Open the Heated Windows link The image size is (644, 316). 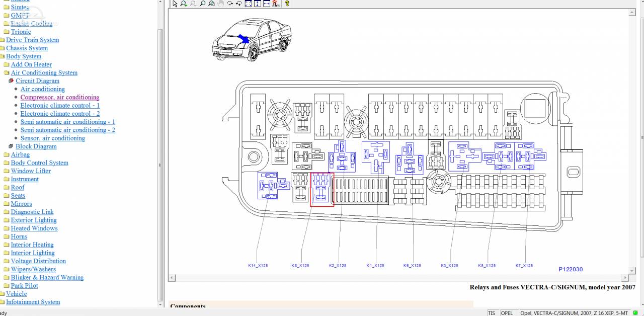coord(34,228)
